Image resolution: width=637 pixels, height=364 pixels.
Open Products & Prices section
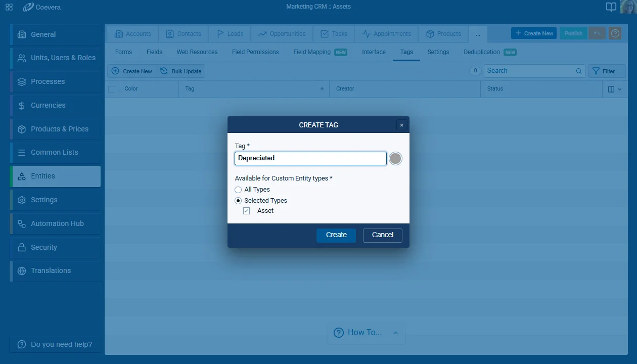(56, 129)
